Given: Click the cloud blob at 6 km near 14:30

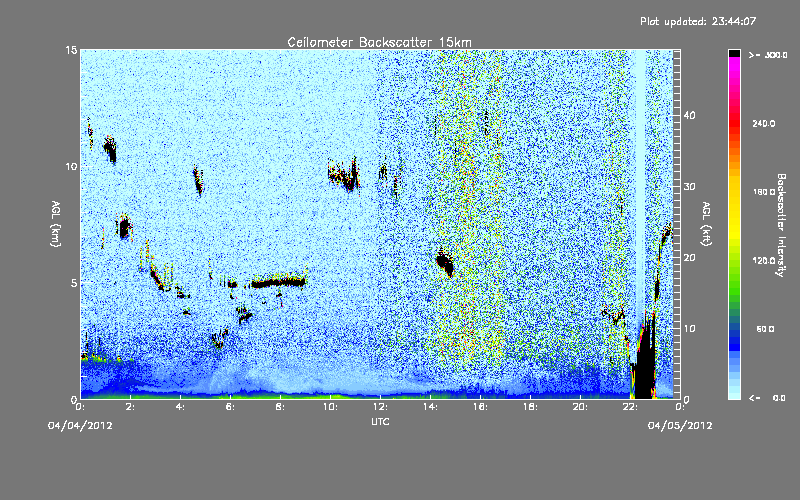Looking at the screenshot, I should coord(445,263).
